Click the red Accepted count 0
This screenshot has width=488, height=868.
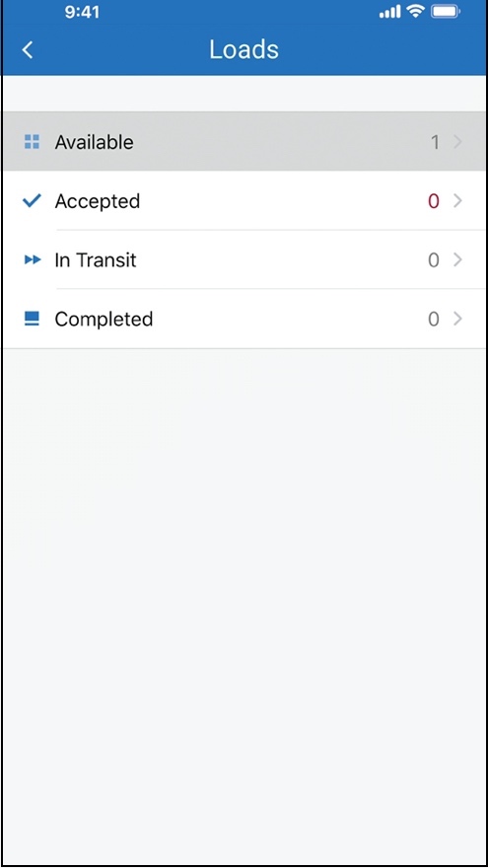click(434, 201)
